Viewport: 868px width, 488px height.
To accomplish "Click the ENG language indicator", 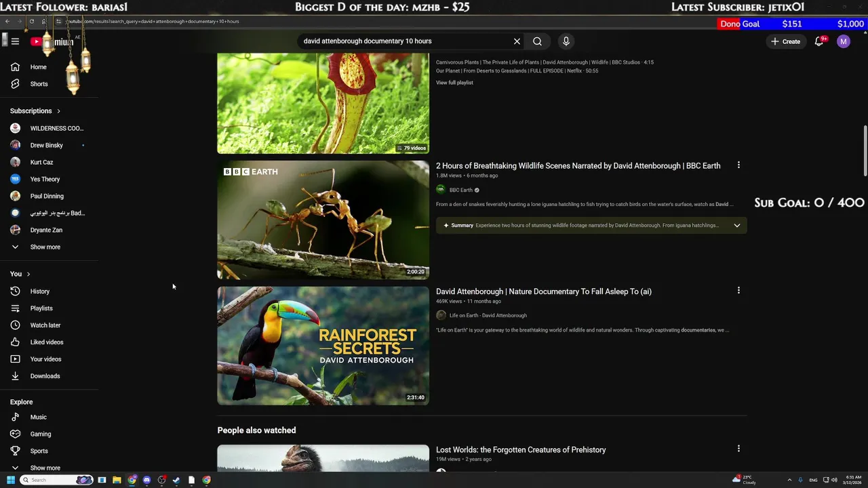I will pos(813,480).
